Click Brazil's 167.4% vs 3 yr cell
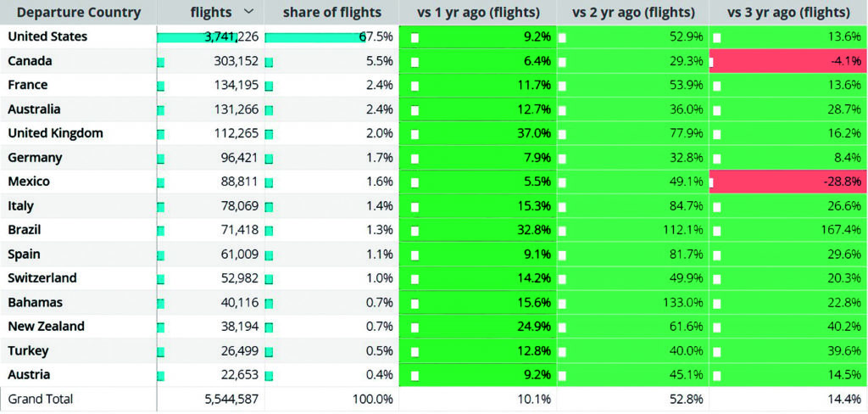 (788, 230)
